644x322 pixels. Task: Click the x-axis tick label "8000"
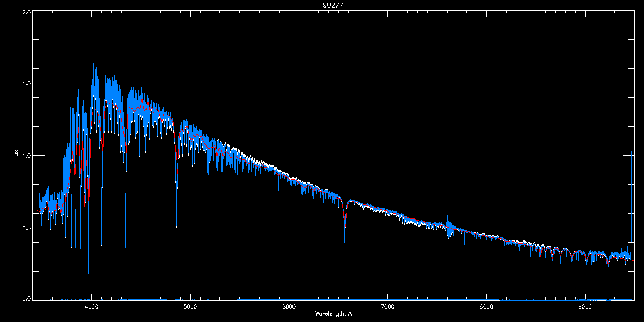click(x=486, y=306)
